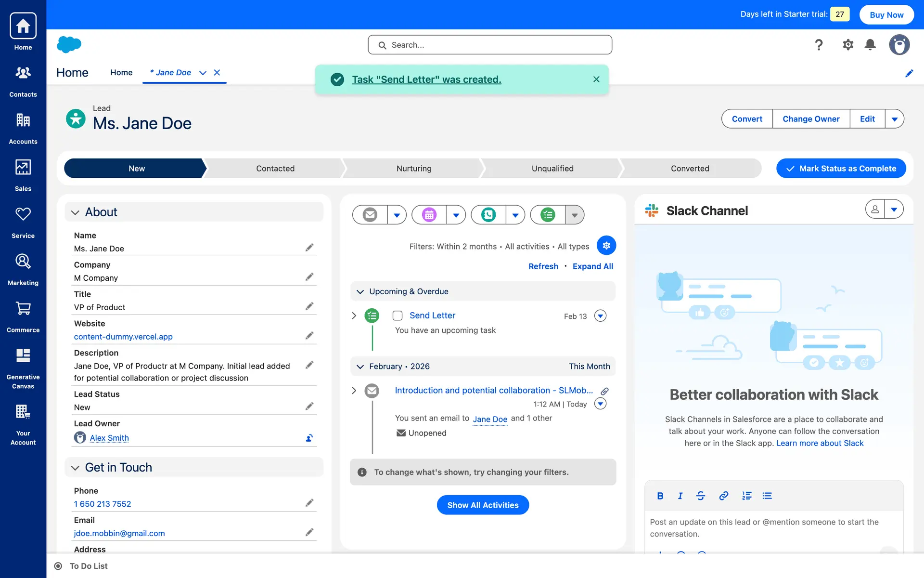Open the dropdown next to Edit button
This screenshot has width=924, height=578.
point(894,119)
